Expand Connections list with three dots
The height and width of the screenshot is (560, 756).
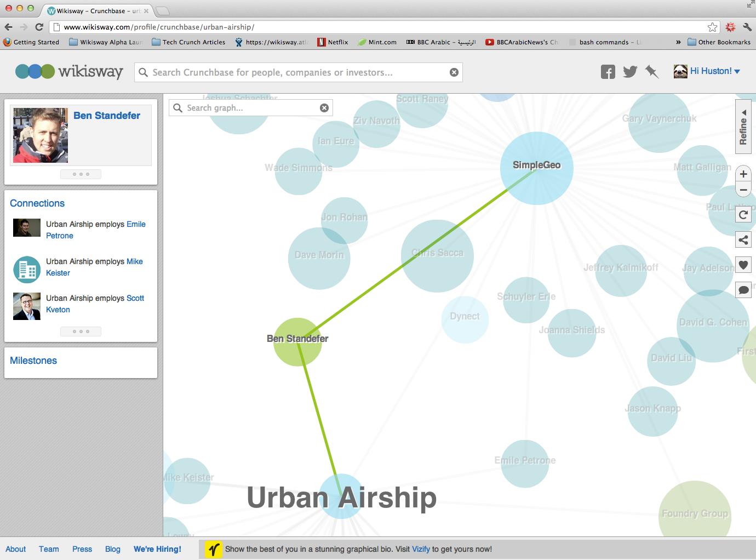pyautogui.click(x=81, y=332)
